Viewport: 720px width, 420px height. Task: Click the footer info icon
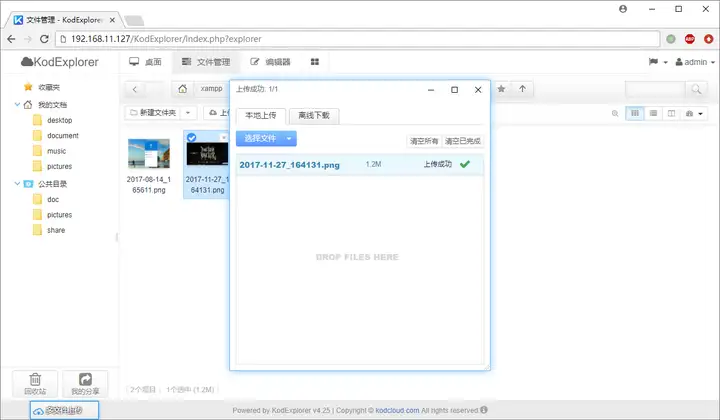[x=484, y=410]
